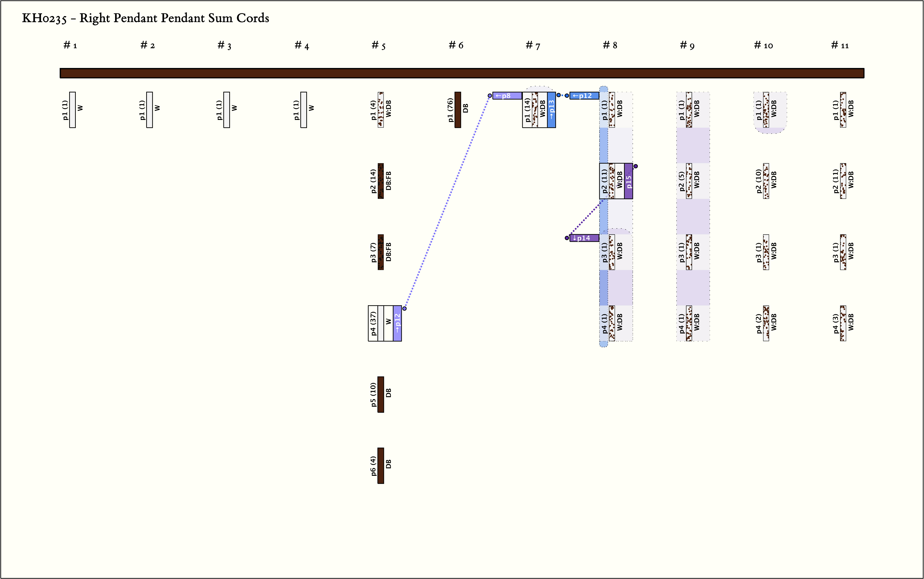Select the p1 (76) DB cord in column 6

tap(457, 110)
